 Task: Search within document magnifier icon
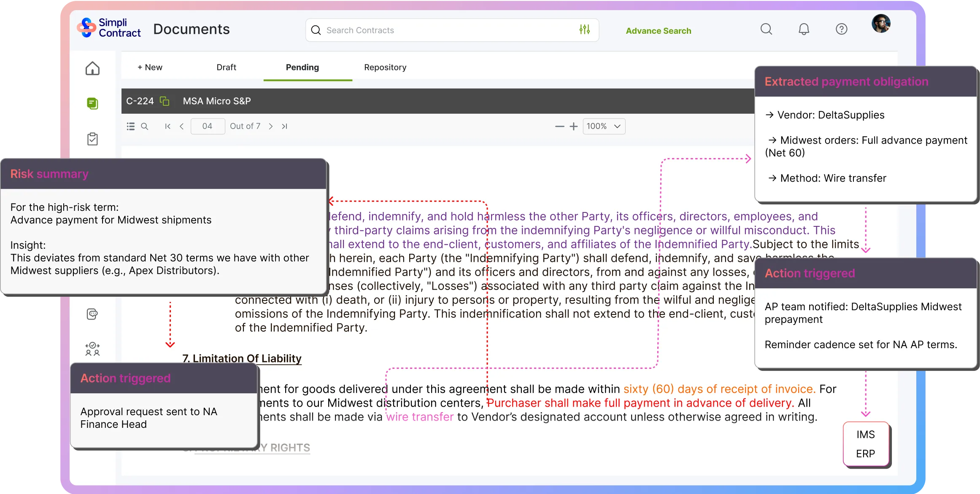point(144,126)
